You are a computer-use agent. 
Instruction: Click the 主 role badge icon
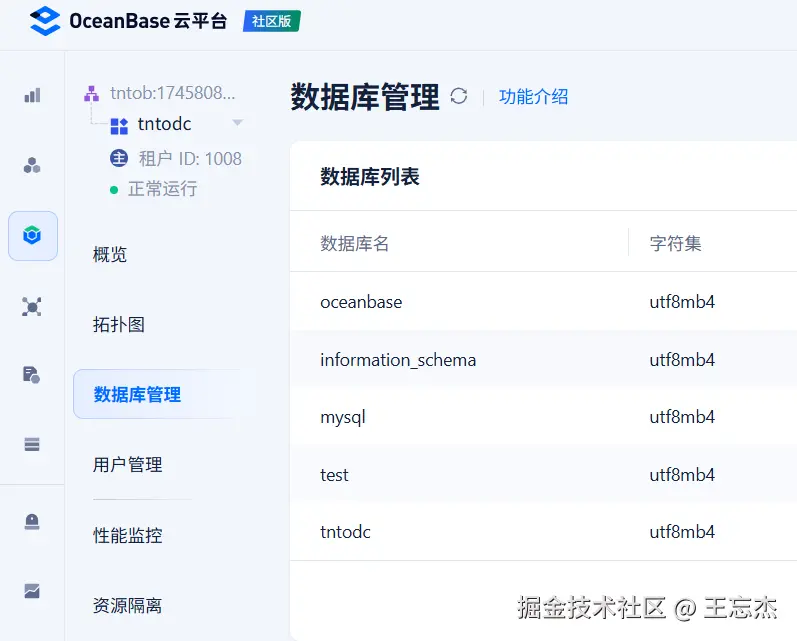[x=119, y=159]
